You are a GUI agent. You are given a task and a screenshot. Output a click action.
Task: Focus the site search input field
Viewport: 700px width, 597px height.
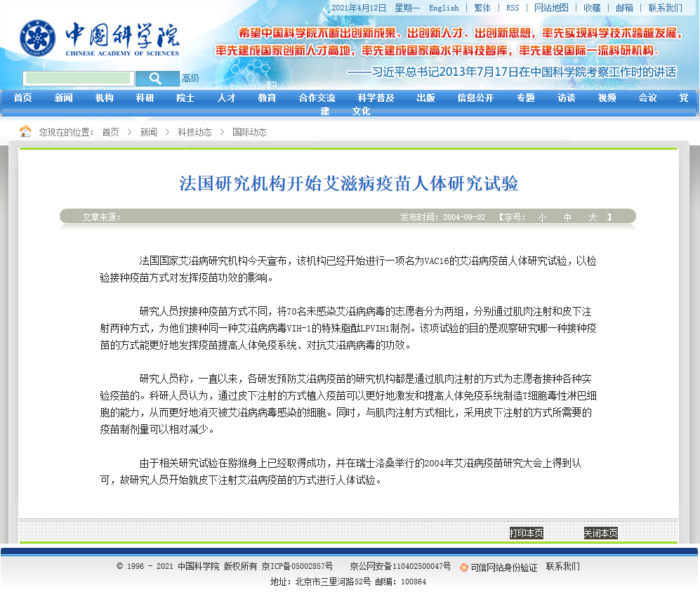pos(78,79)
